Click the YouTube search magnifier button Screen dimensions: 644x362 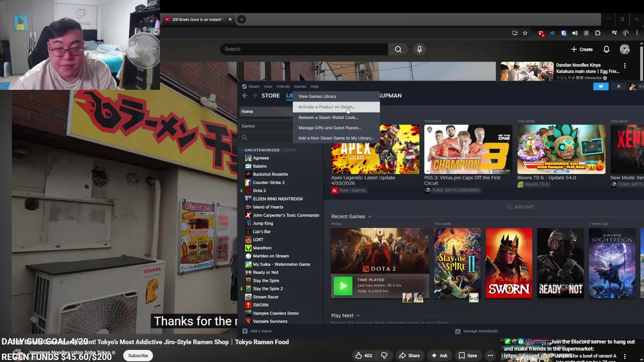398,49
